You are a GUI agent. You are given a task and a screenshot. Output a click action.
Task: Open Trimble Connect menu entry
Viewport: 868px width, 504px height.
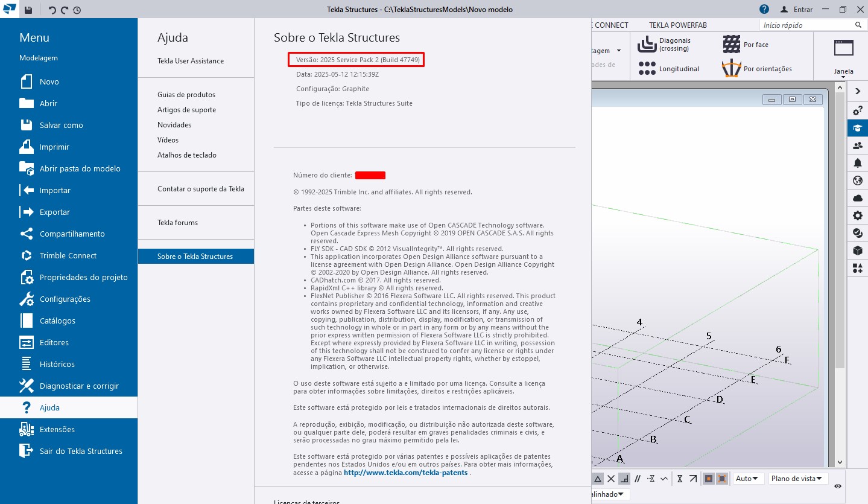[x=69, y=255]
